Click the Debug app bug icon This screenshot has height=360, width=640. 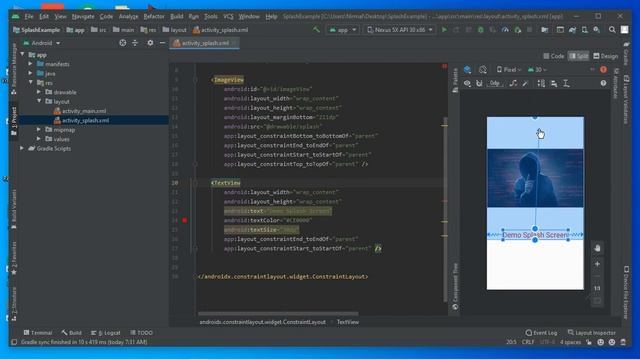[x=480, y=30]
